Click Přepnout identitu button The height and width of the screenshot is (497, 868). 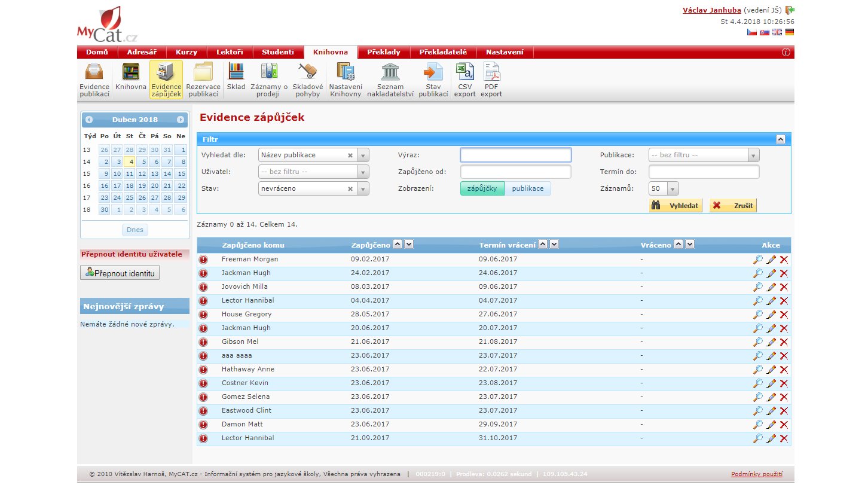click(x=120, y=273)
